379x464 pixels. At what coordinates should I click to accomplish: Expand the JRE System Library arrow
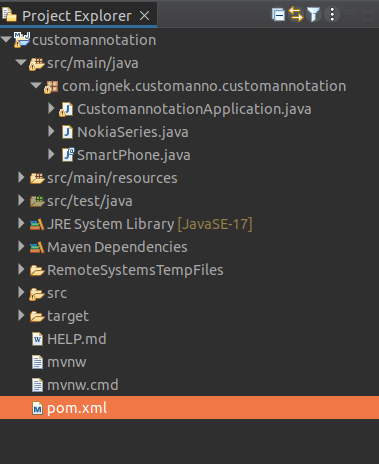(21, 223)
